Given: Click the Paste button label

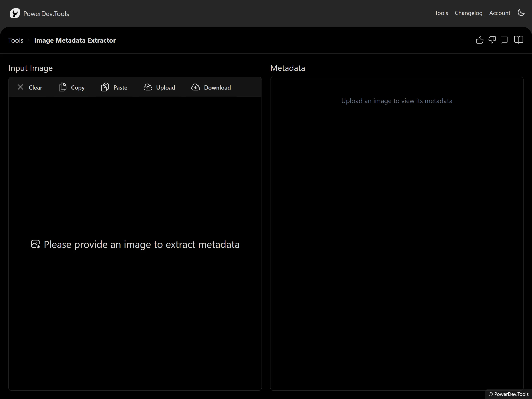Looking at the screenshot, I should 120,87.
